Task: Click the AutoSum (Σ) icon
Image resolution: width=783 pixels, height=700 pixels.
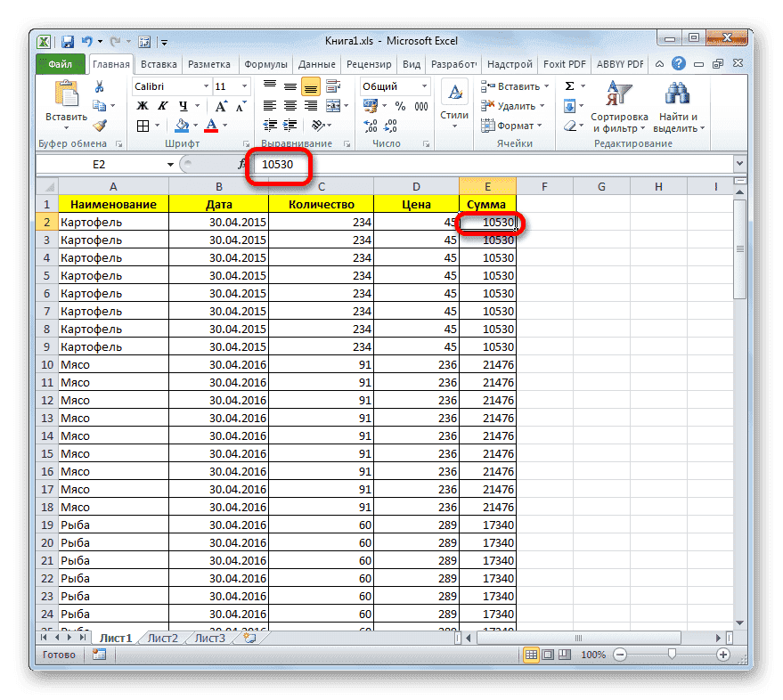Action: pos(569,85)
